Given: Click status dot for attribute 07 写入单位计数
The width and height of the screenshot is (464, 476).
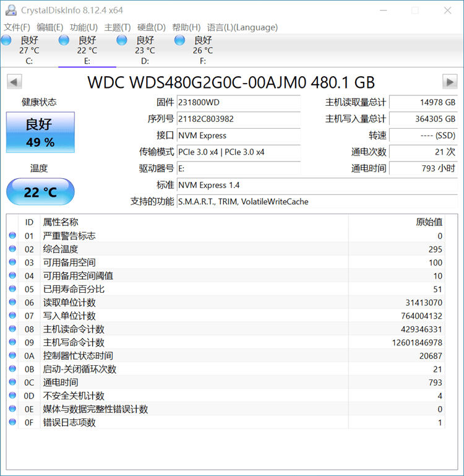Looking at the screenshot, I should click(12, 316).
